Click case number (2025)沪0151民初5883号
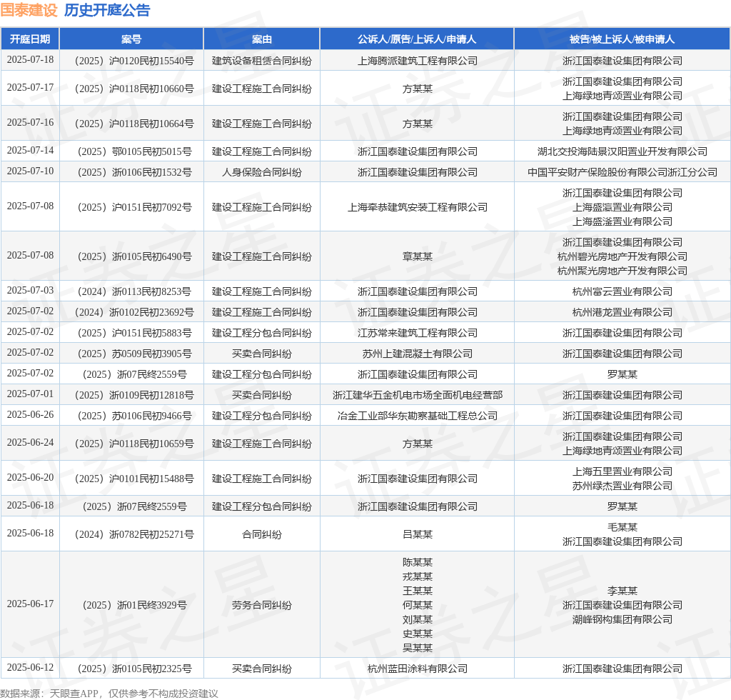The width and height of the screenshot is (731, 700). (x=134, y=333)
